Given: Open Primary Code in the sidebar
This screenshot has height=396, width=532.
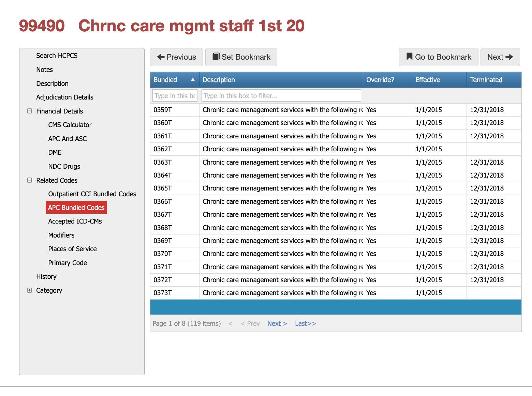Looking at the screenshot, I should point(68,263).
